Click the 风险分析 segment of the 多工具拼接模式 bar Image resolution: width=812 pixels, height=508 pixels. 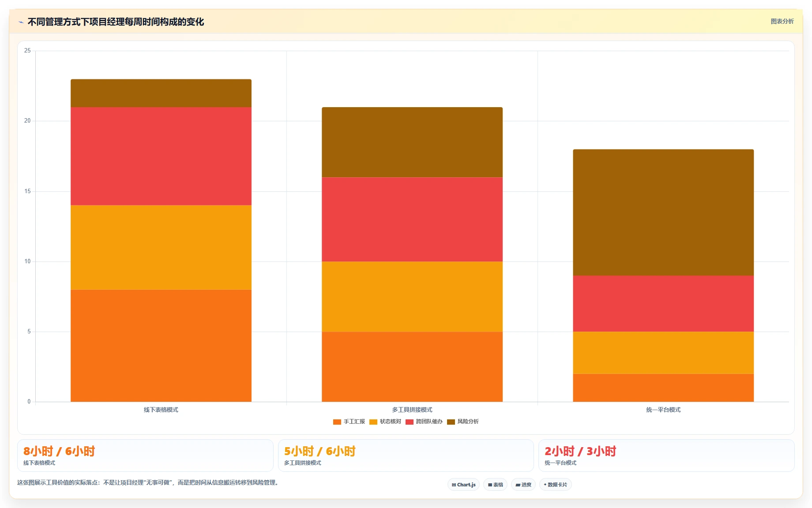(412, 142)
